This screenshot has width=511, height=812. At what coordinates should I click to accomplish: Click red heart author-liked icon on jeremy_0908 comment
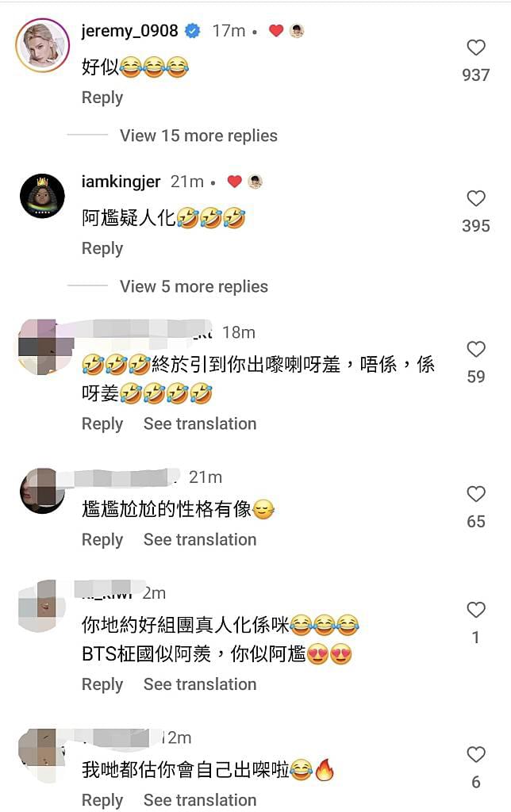(x=276, y=31)
